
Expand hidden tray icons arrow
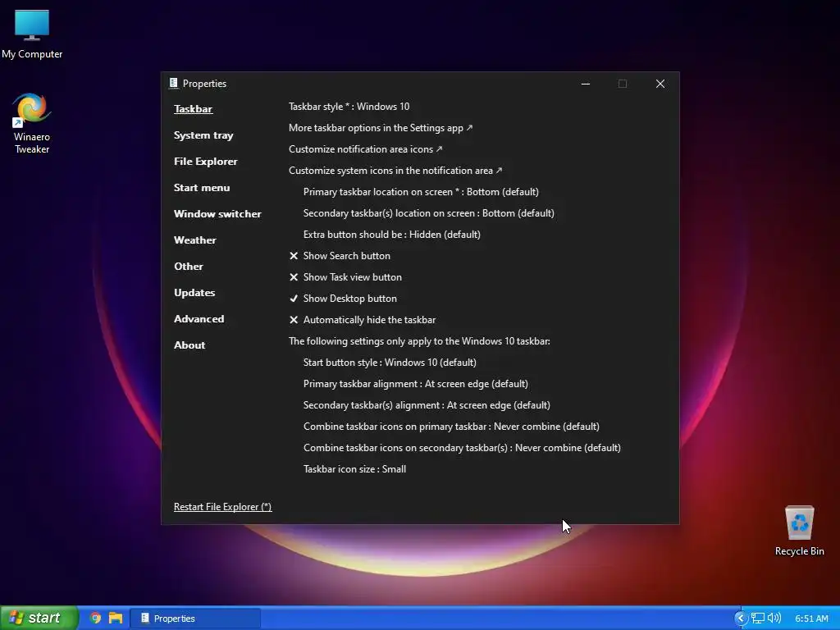(x=741, y=619)
